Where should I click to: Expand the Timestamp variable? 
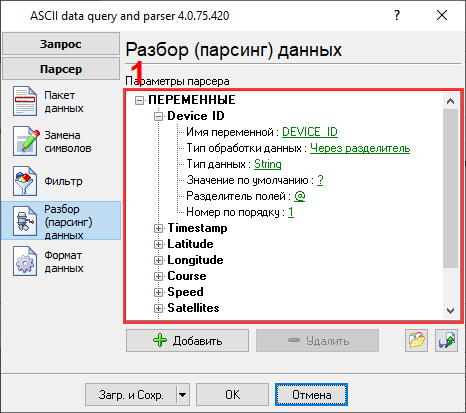pyautogui.click(x=158, y=228)
